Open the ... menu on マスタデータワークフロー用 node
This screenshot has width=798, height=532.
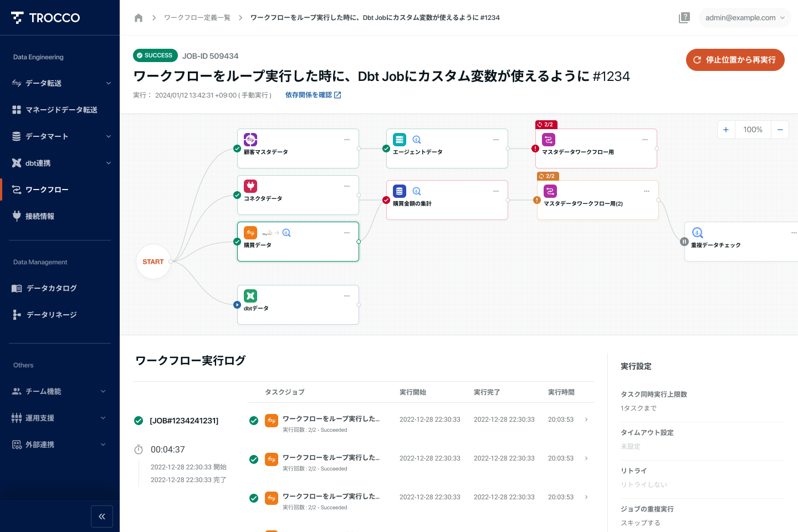click(645, 140)
